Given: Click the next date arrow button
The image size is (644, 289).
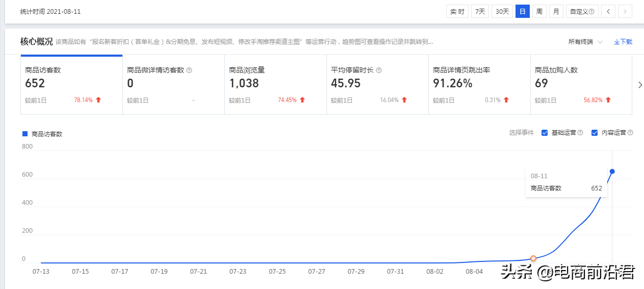Looking at the screenshot, I should (625, 11).
